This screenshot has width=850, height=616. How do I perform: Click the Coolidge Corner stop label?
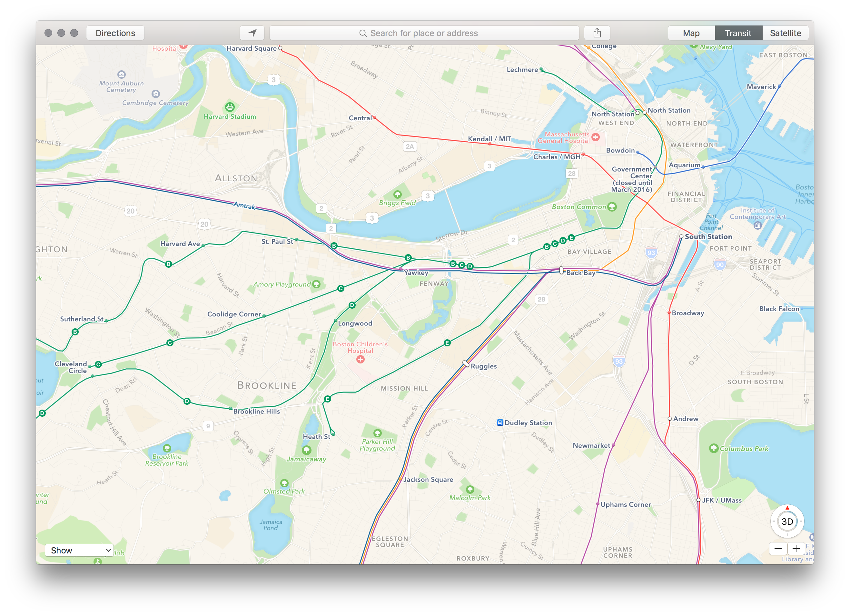click(234, 314)
